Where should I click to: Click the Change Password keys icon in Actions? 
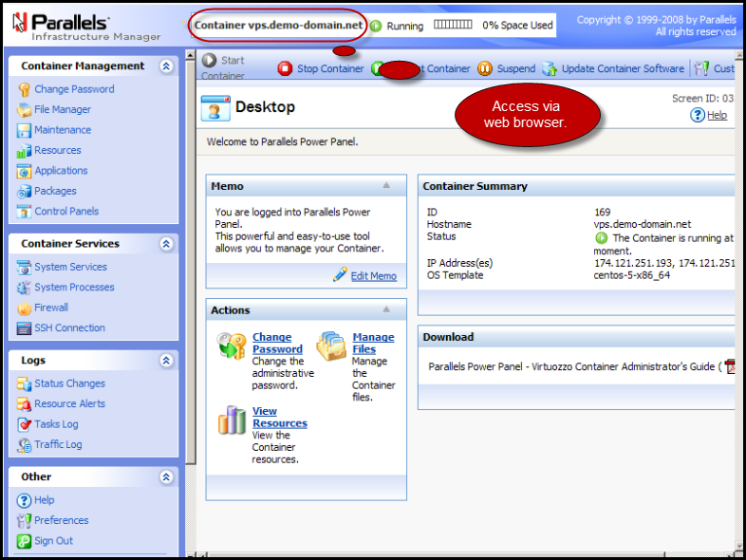pos(232,345)
